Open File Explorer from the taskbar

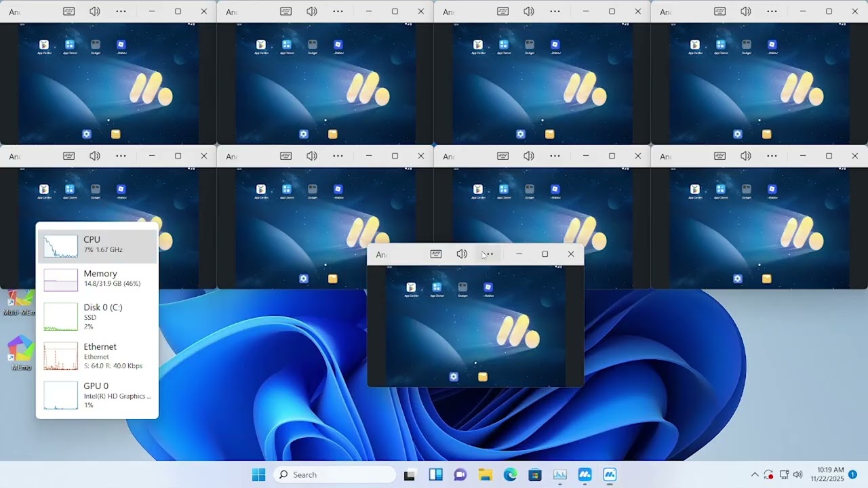pyautogui.click(x=485, y=475)
